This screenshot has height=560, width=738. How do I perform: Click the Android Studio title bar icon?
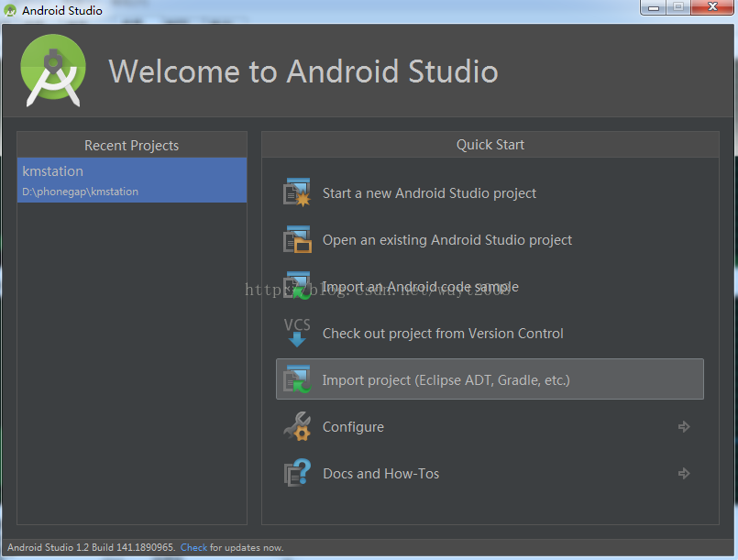tap(10, 10)
